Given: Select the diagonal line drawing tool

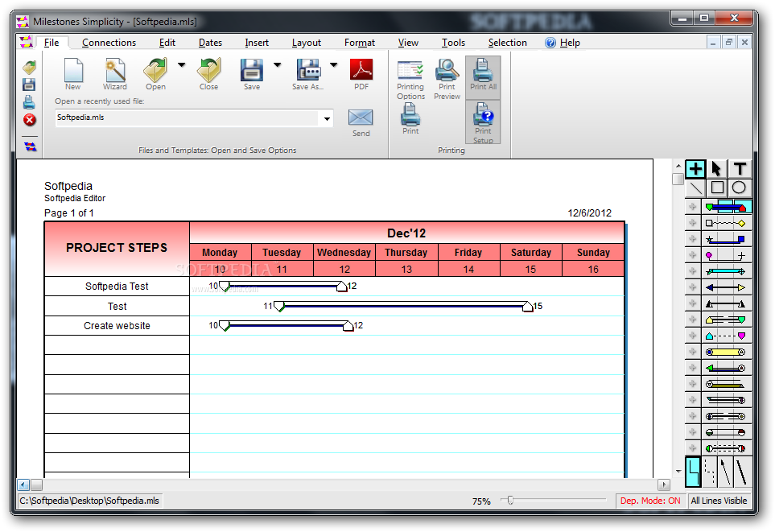Looking at the screenshot, I should click(x=695, y=188).
